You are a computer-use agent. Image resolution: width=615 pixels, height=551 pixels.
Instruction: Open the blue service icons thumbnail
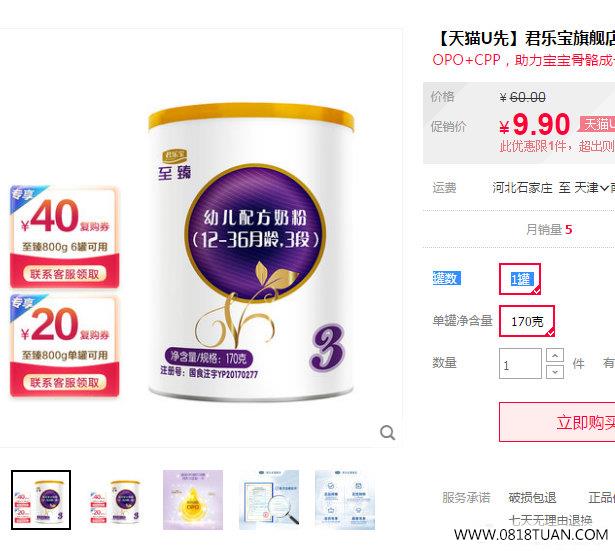tap(345, 500)
